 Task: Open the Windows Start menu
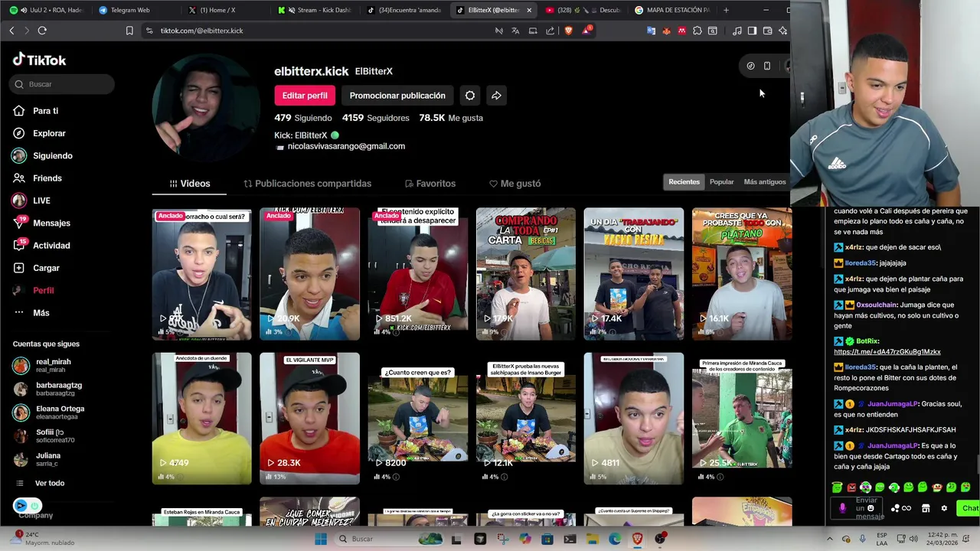click(321, 539)
